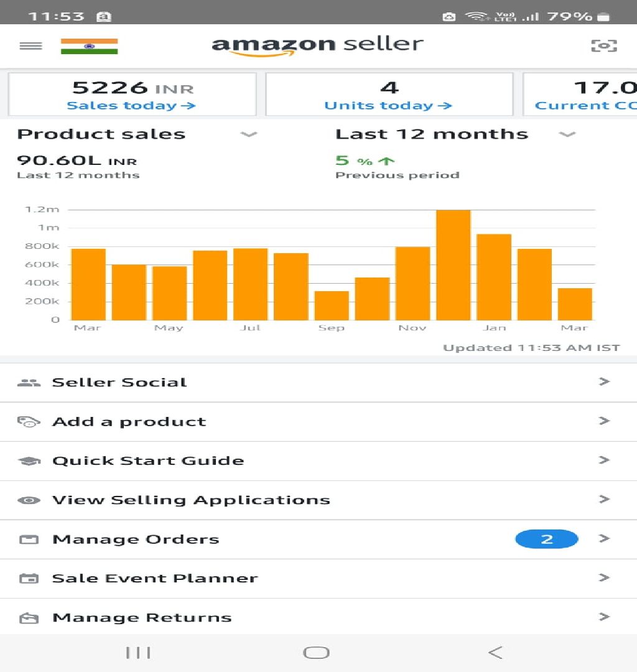
Task: Tap the Add a product tag icon
Action: pyautogui.click(x=29, y=422)
